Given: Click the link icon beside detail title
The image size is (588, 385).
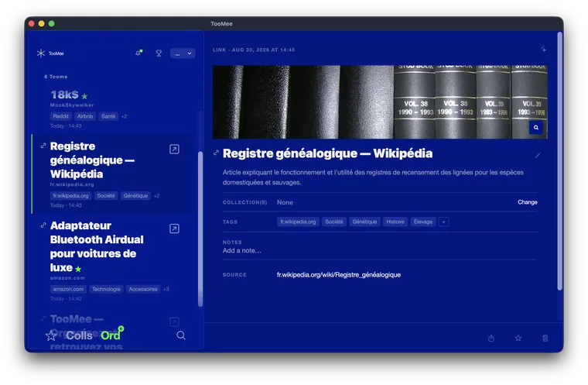Looking at the screenshot, I should pyautogui.click(x=216, y=153).
